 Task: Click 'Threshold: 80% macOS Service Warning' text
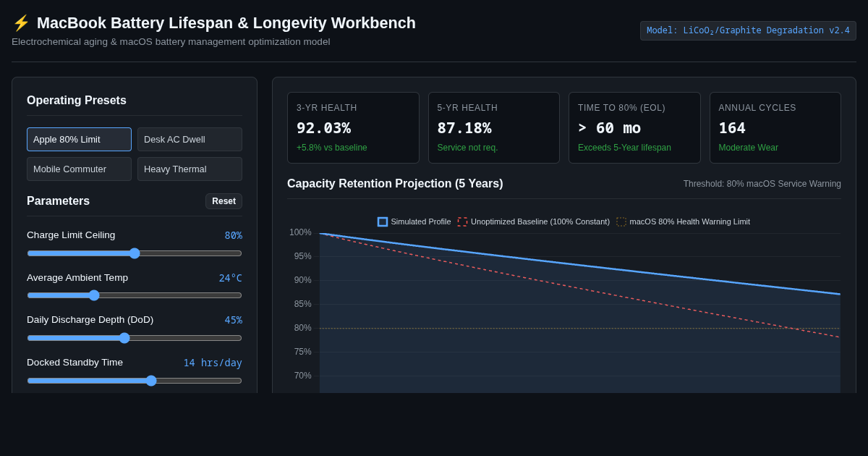[762, 184]
